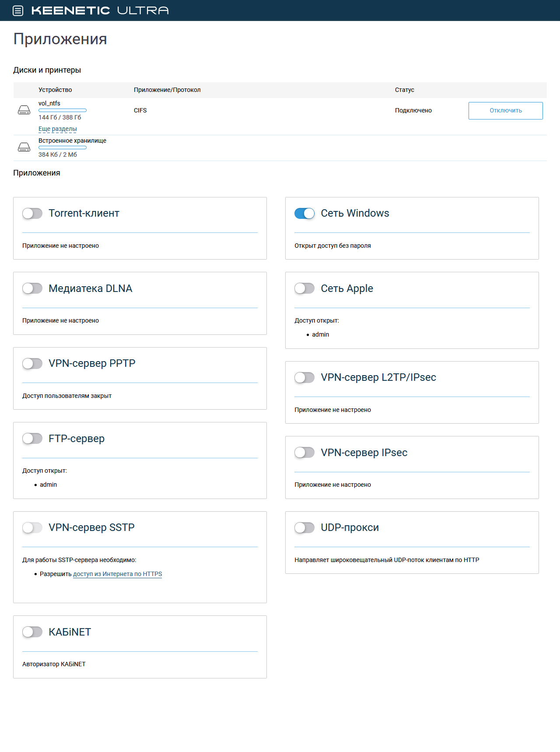Turn on the КАБiNET toggle
The height and width of the screenshot is (752, 560).
pyautogui.click(x=32, y=632)
